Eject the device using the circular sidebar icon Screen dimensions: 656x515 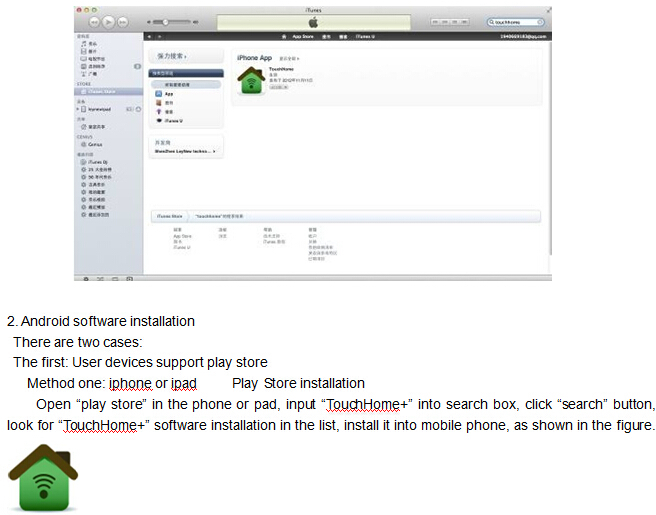138,109
